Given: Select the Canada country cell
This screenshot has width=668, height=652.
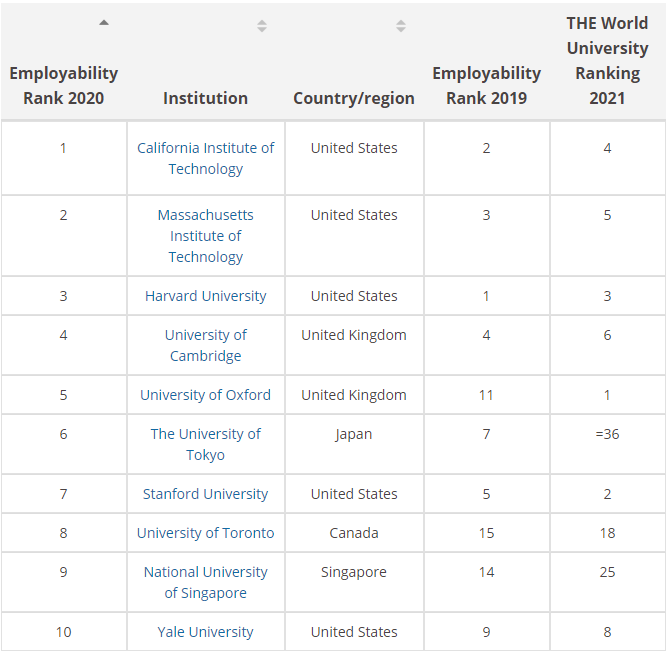Looking at the screenshot, I should coord(354,533).
